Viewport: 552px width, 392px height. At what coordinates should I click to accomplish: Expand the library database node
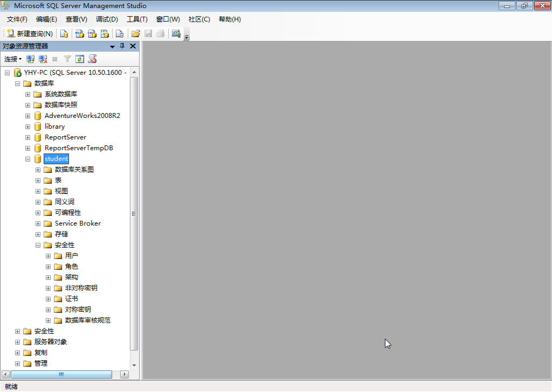27,127
